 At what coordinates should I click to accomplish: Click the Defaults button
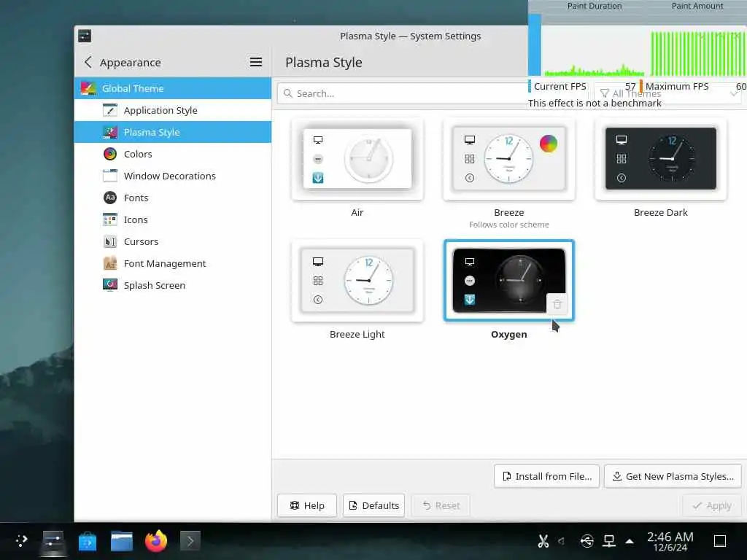pyautogui.click(x=374, y=506)
